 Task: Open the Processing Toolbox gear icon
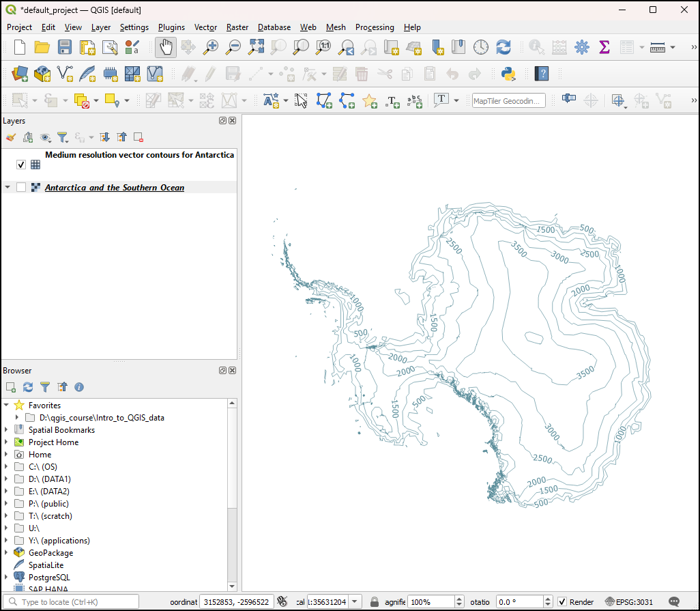[x=581, y=47]
